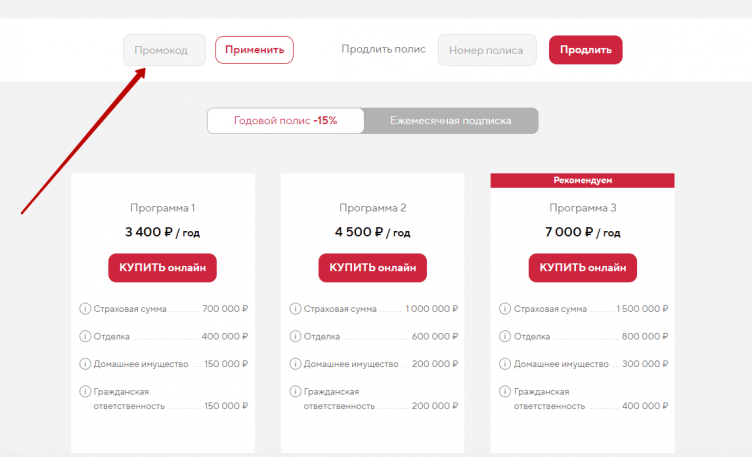The width and height of the screenshot is (752, 457).
Task: Buy Программа 2 with КУПИТЬ онлайн
Action: tap(372, 268)
